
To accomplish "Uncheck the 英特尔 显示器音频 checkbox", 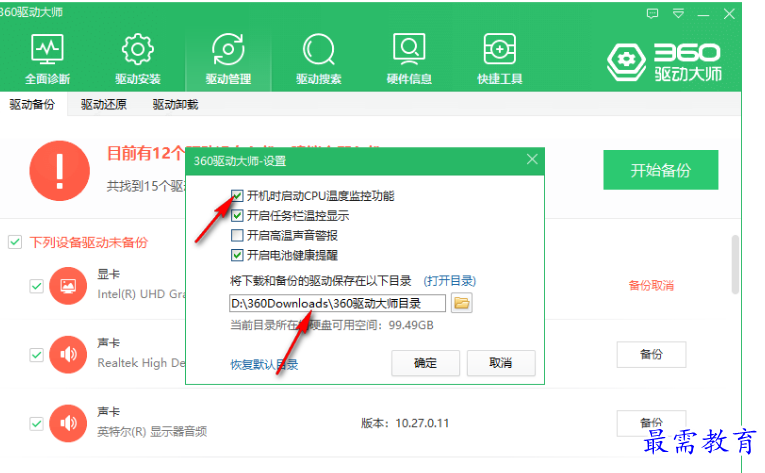I will pos(37,423).
